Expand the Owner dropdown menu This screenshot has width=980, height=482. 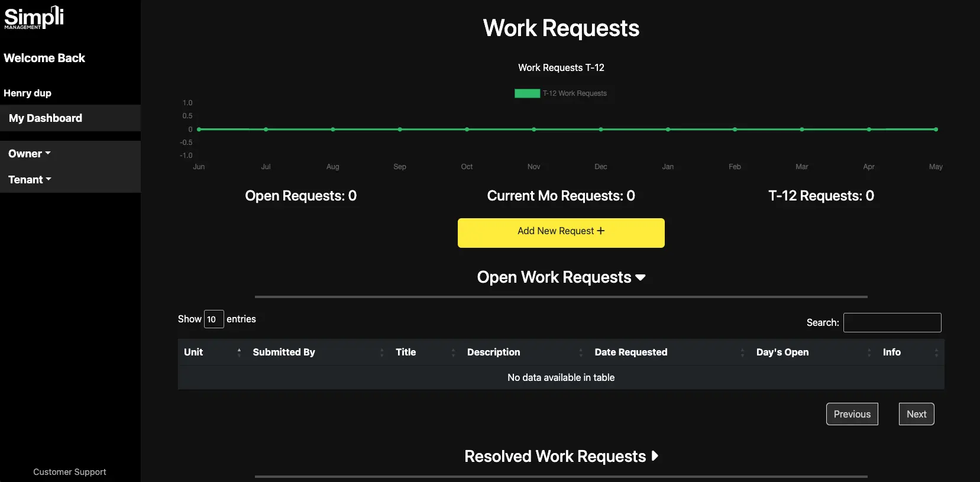(x=30, y=154)
